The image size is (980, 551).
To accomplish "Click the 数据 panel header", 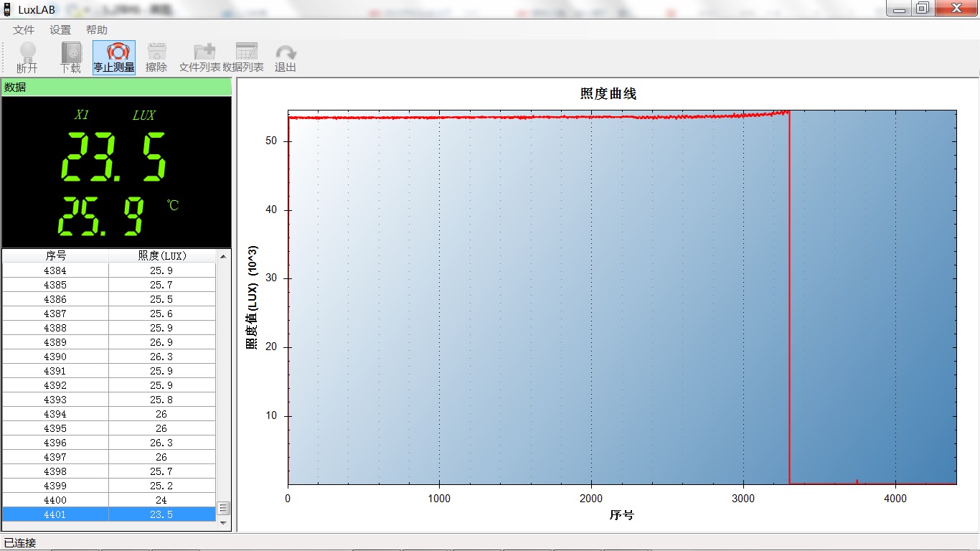I will coord(116,87).
